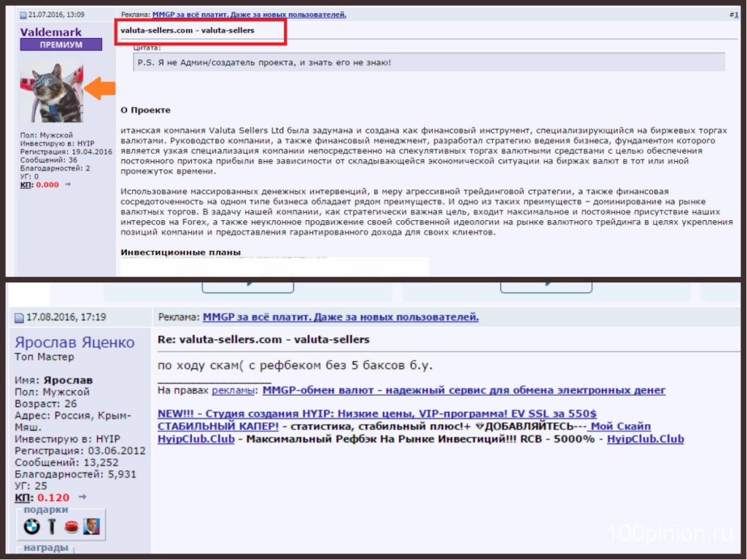Click post icon next to 21.07.2016 date
Viewport: 747px width, 560px height.
[x=23, y=15]
